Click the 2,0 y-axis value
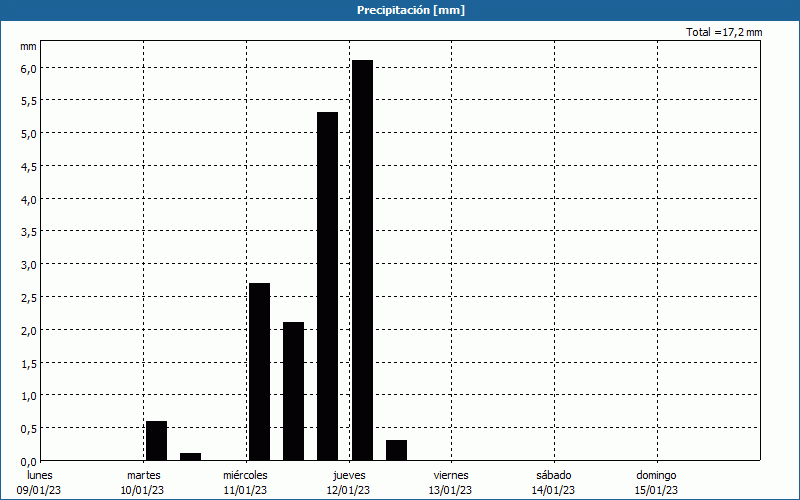The width and height of the screenshot is (800, 500). pyautogui.click(x=29, y=331)
